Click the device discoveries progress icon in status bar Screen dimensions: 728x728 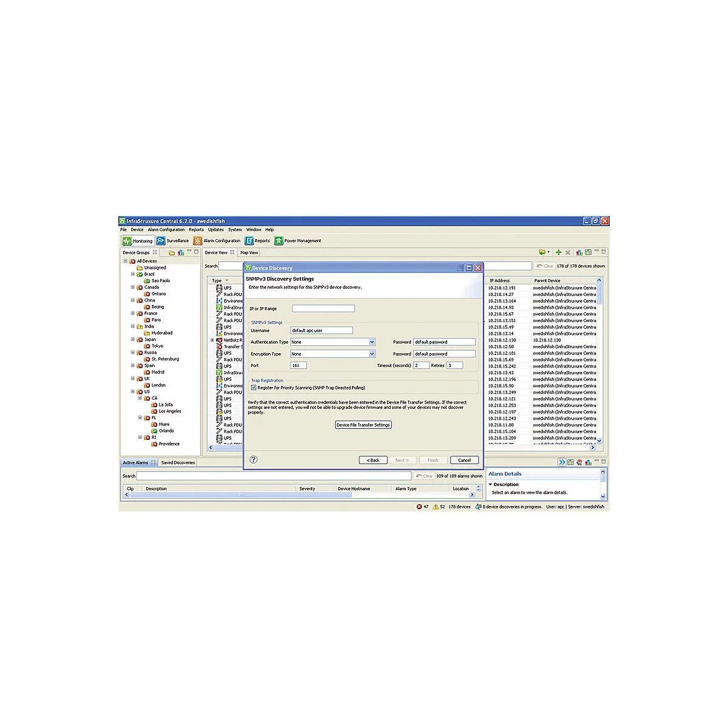478,507
